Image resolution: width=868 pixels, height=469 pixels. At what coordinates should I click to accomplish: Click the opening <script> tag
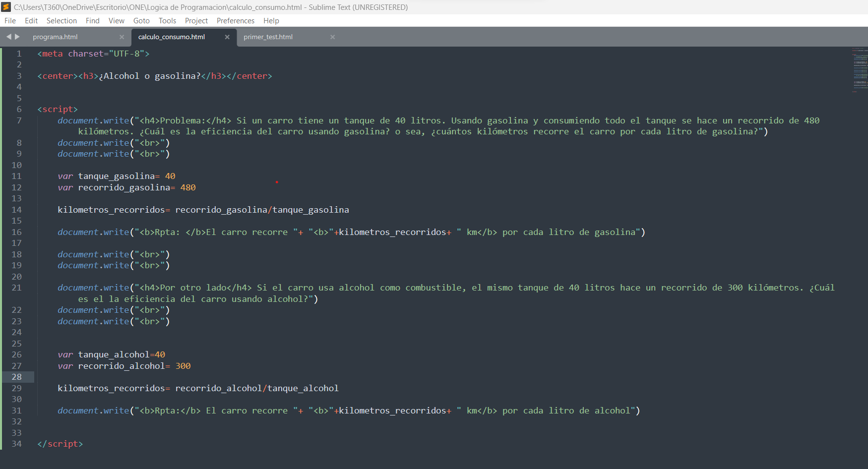coord(58,109)
